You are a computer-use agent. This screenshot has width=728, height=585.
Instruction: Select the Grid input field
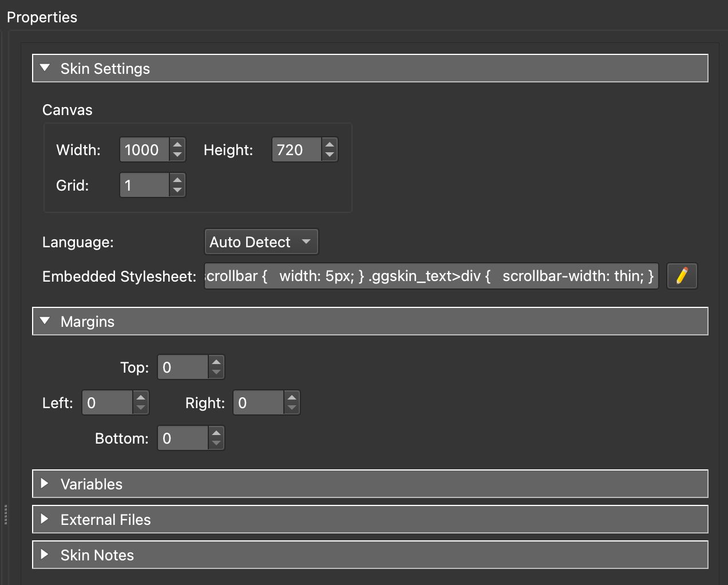coord(144,185)
